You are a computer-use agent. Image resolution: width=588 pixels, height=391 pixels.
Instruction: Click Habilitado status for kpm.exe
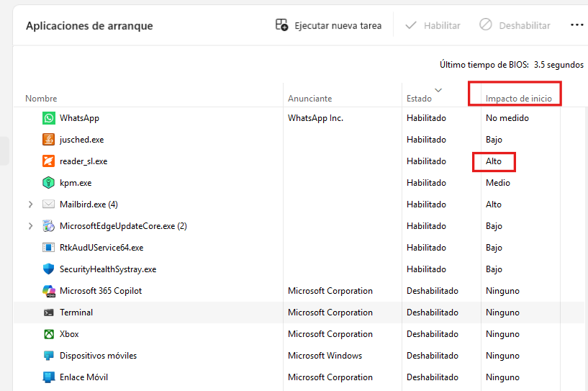click(x=426, y=183)
